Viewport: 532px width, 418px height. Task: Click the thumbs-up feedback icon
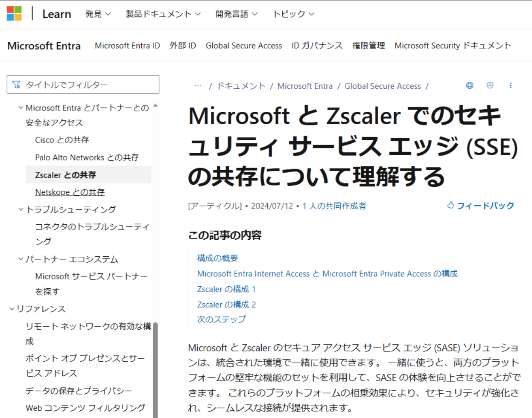coord(450,205)
